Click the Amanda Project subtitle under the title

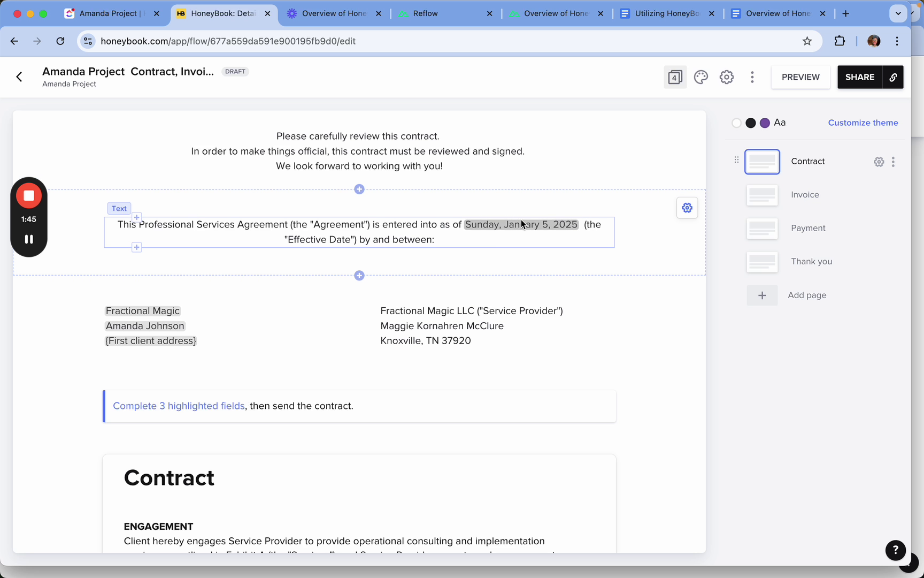tap(70, 84)
